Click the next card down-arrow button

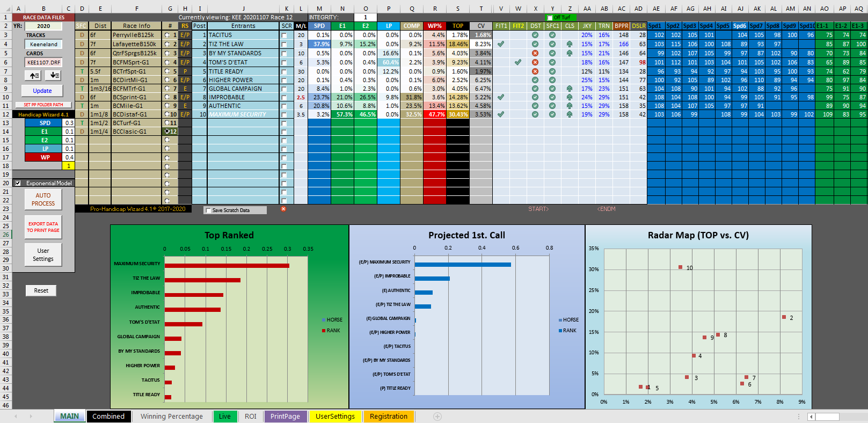pos(55,76)
